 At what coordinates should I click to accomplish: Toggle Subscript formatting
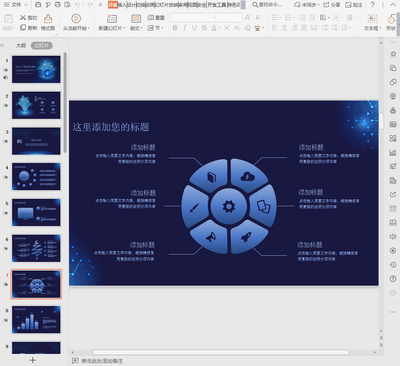(x=237, y=28)
